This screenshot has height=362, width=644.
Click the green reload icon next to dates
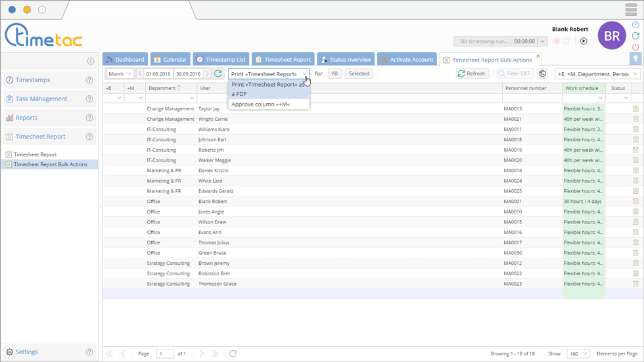tap(218, 74)
